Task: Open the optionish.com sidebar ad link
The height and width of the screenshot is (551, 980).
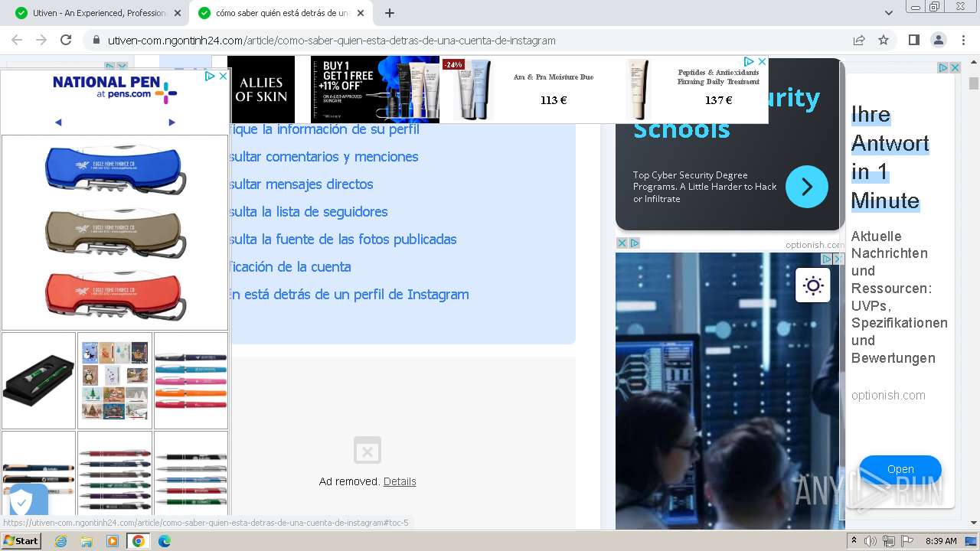Action: click(888, 396)
